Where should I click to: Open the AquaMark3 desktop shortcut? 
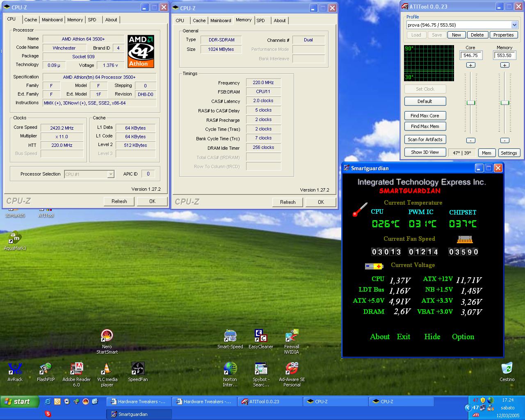point(15,241)
